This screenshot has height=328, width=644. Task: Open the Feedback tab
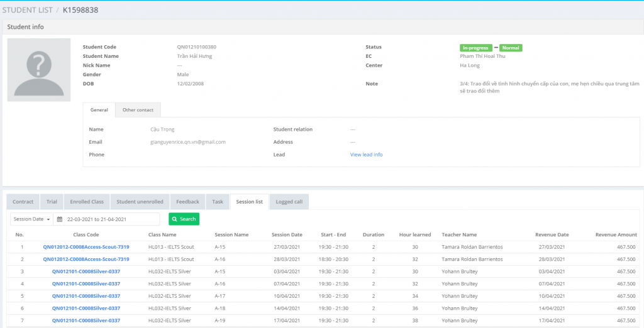tap(187, 202)
